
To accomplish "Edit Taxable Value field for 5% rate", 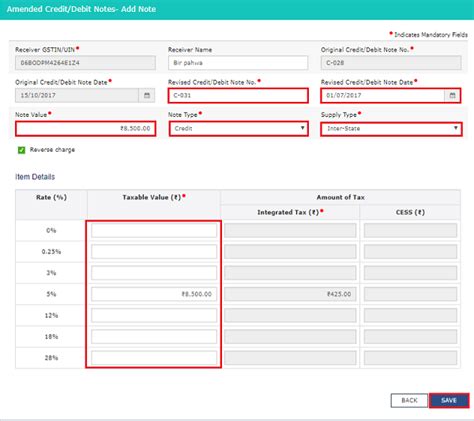I will point(154,294).
